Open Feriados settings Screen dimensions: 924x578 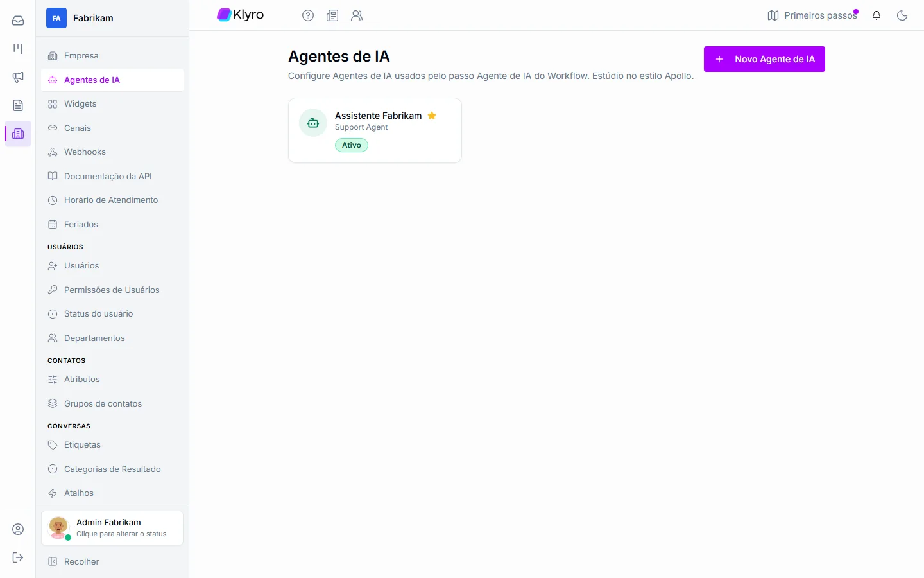[x=112, y=225]
